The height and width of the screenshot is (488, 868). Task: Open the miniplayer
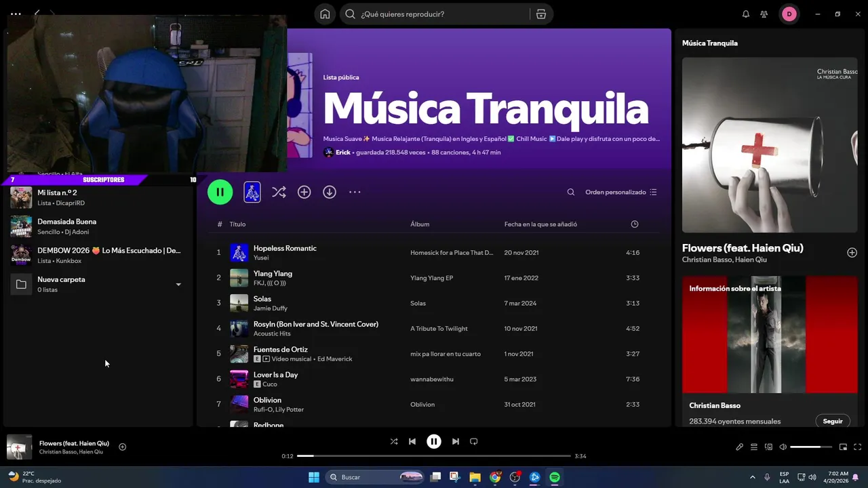[x=843, y=447]
